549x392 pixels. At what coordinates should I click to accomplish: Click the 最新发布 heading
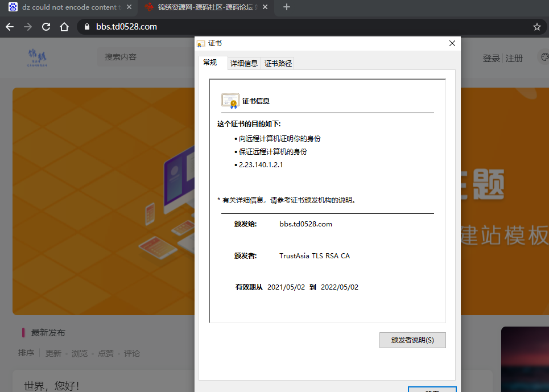(x=48, y=332)
